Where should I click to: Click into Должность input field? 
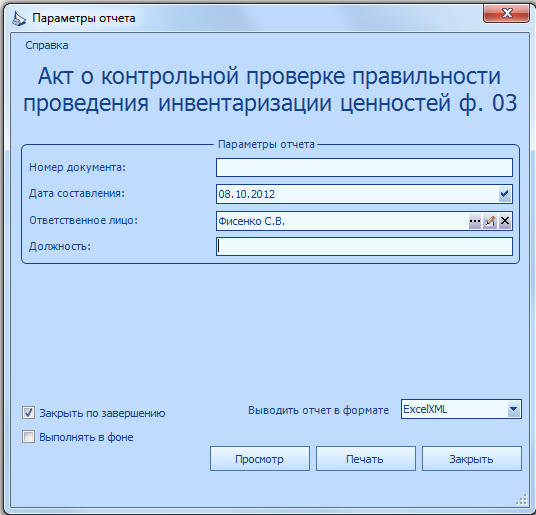tap(364, 246)
